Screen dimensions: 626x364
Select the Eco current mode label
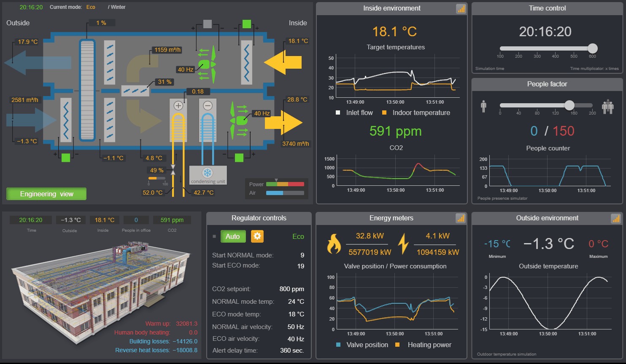90,7
